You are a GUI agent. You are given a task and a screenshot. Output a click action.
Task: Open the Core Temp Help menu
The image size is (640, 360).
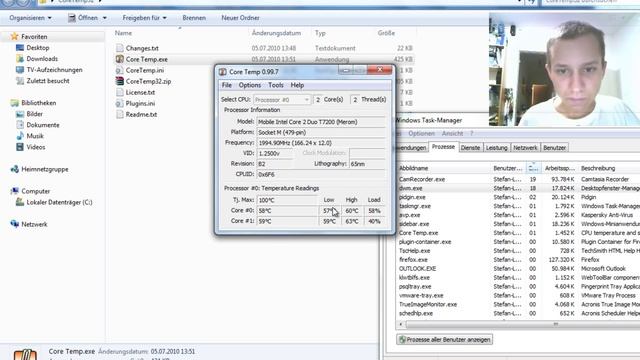point(297,85)
